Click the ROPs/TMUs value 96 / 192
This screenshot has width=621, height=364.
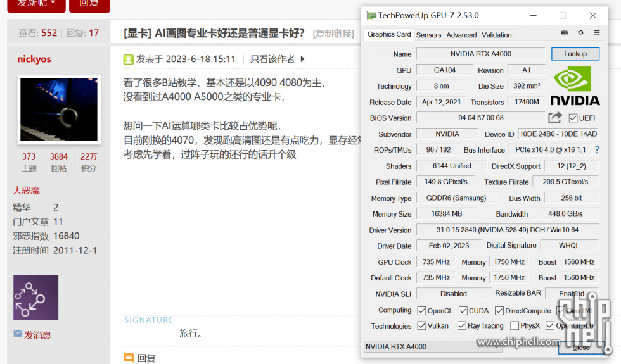[x=439, y=149]
